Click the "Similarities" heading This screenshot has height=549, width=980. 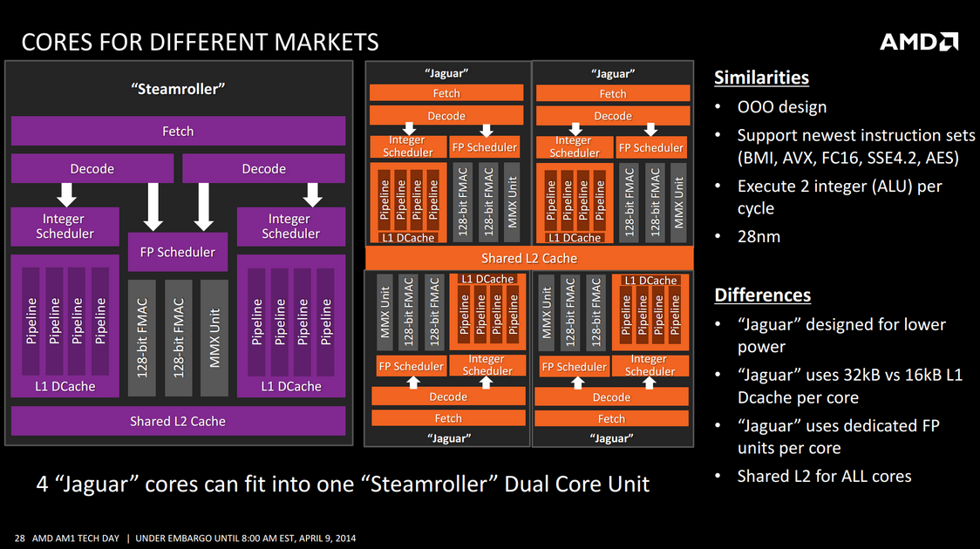[x=761, y=78]
